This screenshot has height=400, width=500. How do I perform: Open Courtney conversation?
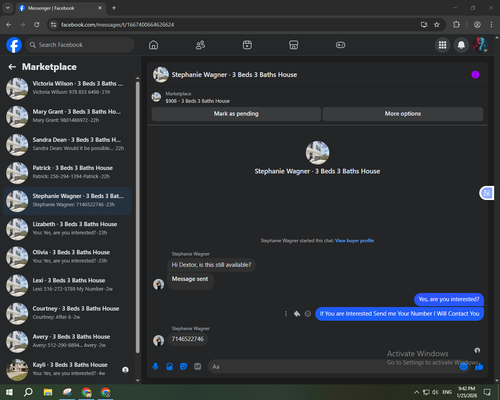tap(67, 313)
